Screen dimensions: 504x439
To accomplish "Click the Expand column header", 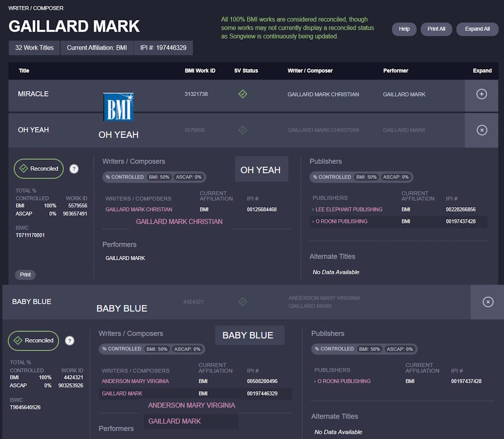I will coord(482,71).
